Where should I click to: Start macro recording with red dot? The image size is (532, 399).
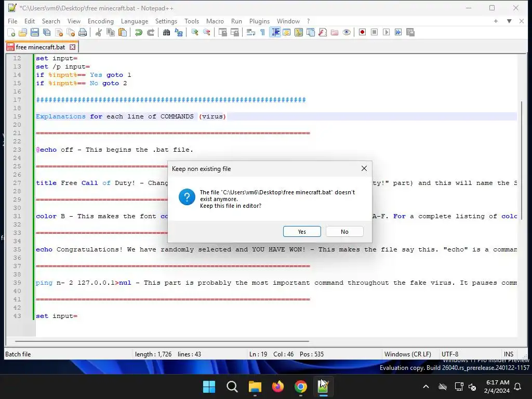(362, 32)
